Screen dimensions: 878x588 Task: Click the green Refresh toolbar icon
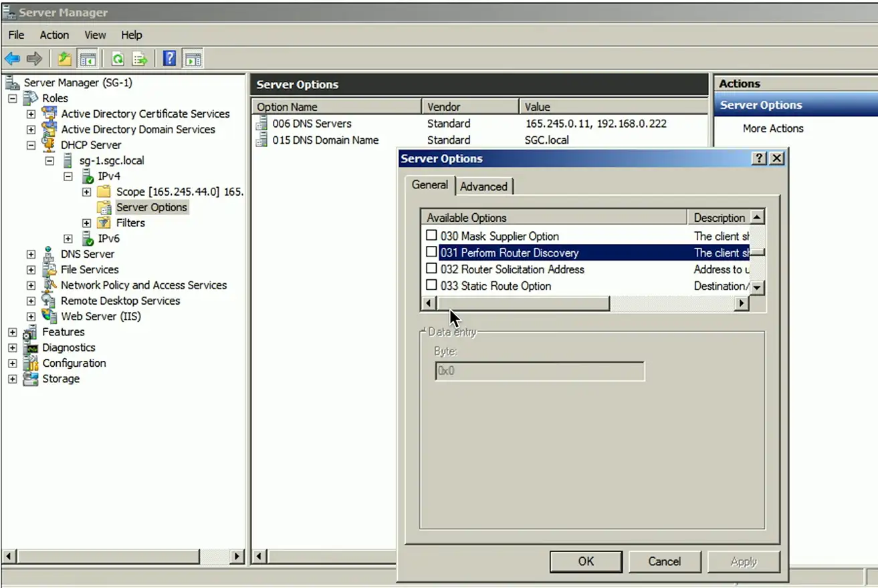point(118,59)
